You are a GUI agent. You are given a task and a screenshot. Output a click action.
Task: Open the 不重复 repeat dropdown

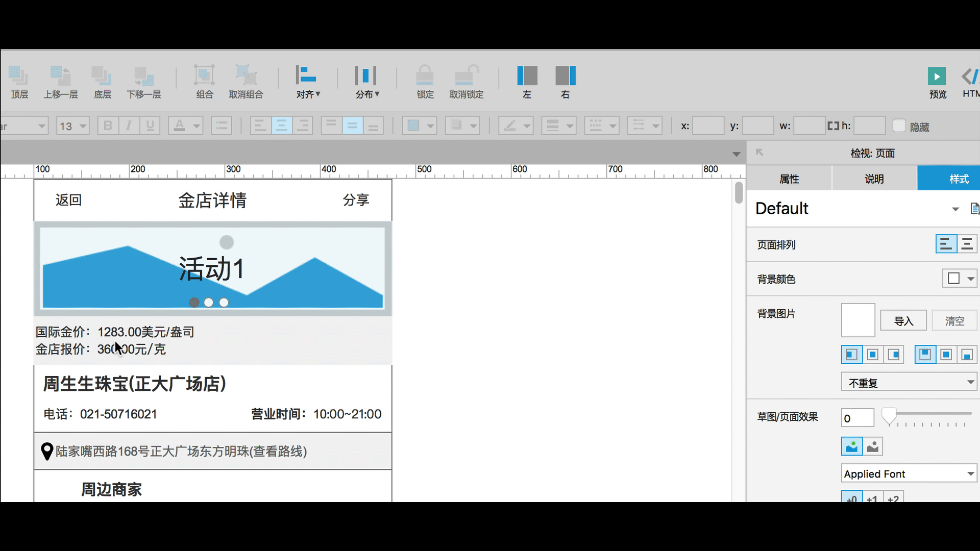(x=909, y=382)
